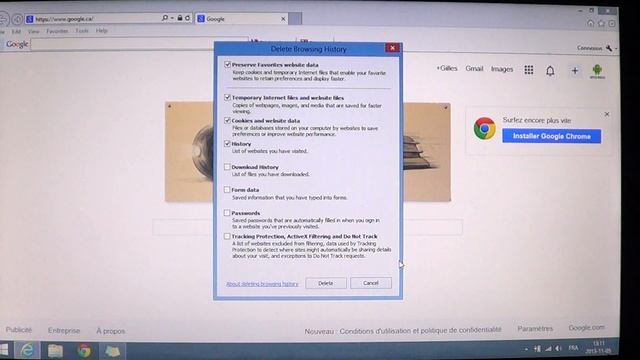Open the Help menu
Screen dimensions: 640x360
[101, 31]
